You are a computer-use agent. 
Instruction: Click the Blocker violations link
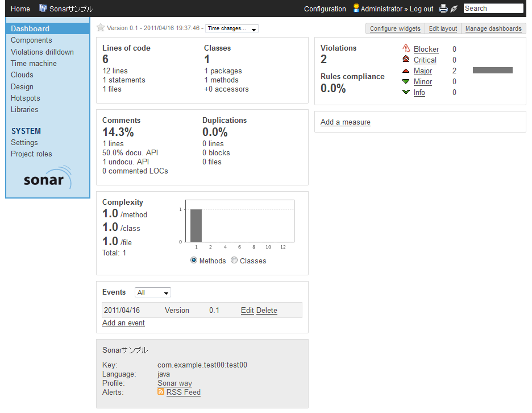point(426,49)
